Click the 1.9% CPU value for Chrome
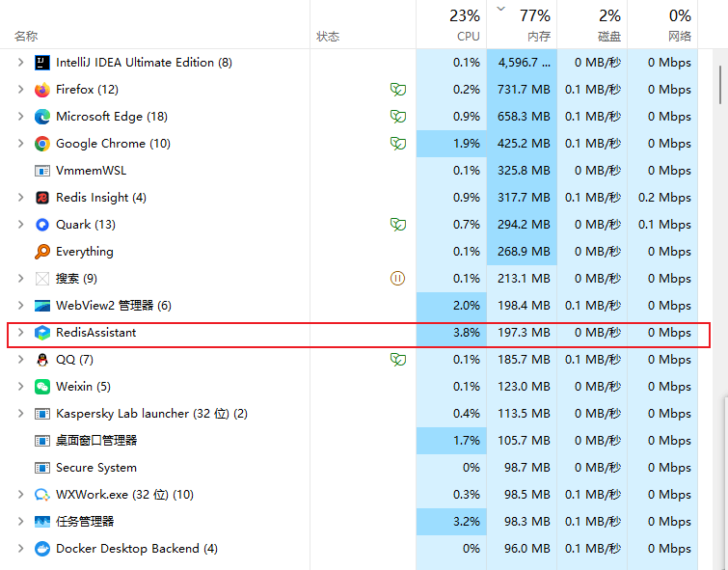 467,144
